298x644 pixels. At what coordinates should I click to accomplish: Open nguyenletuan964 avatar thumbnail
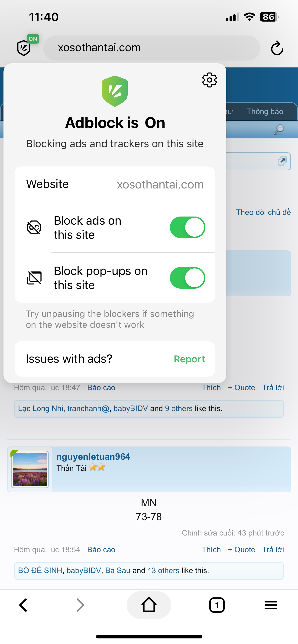30,469
